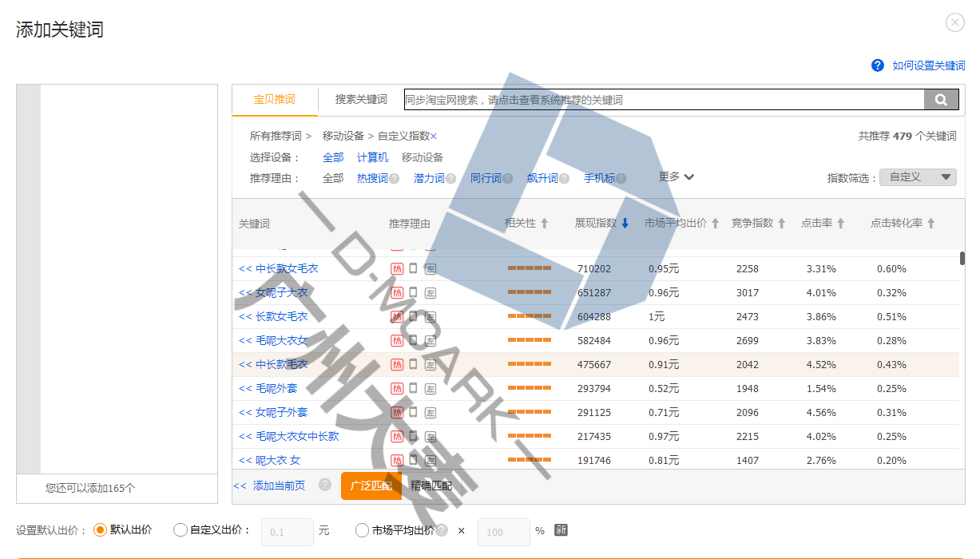980x559 pixels.
Task: Switch to the 搜索关键词 tab
Action: (x=361, y=100)
